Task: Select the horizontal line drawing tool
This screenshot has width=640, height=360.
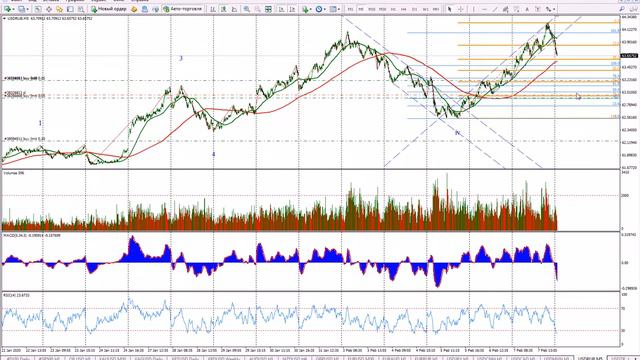Action: click(484, 9)
